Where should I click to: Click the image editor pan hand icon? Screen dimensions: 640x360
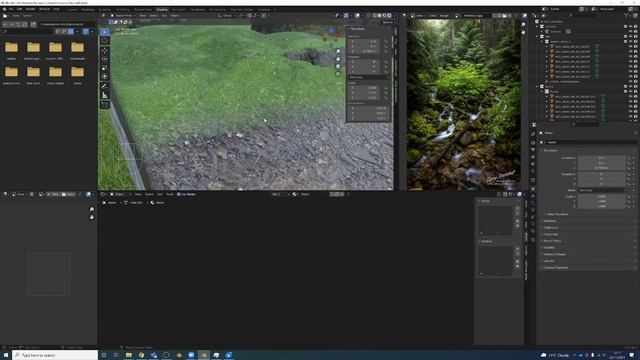click(x=523, y=32)
